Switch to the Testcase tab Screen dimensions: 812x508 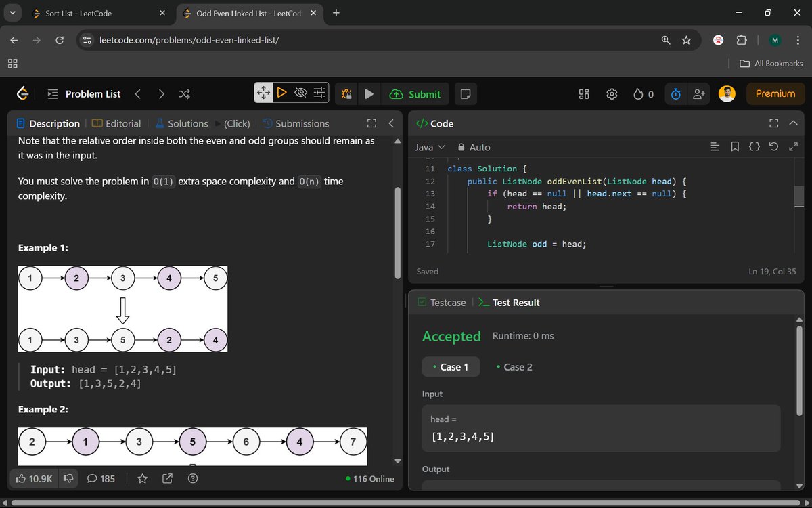tap(442, 303)
